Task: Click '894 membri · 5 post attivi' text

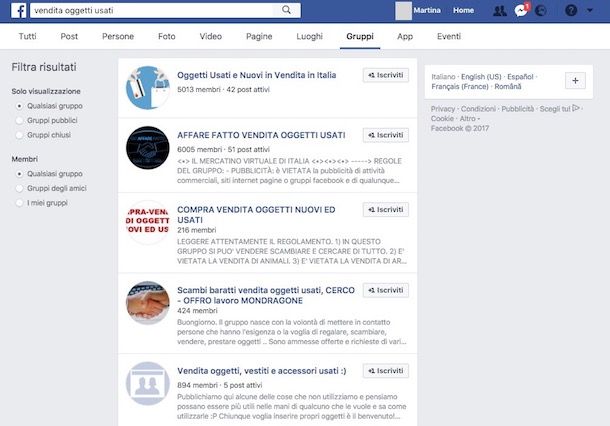Action: (219, 385)
